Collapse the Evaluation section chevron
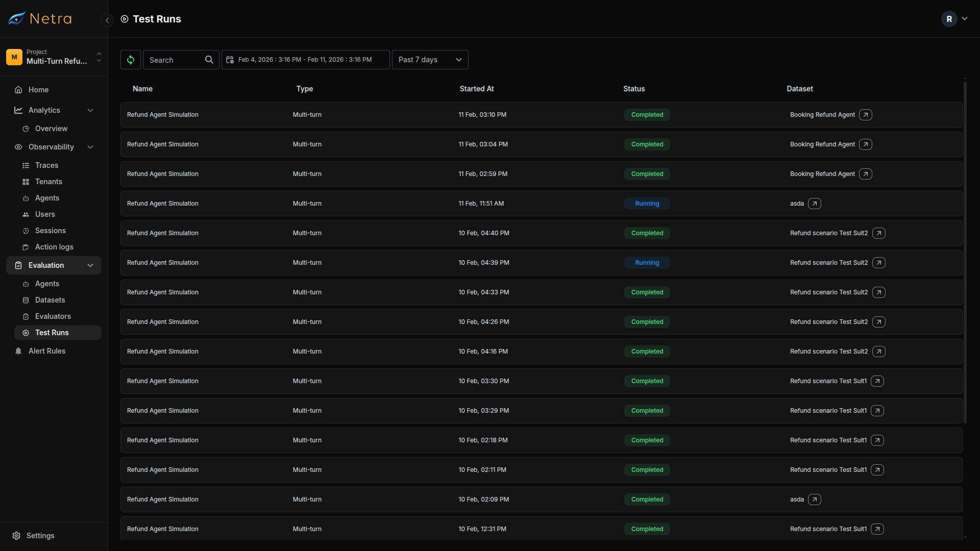 pos(90,265)
